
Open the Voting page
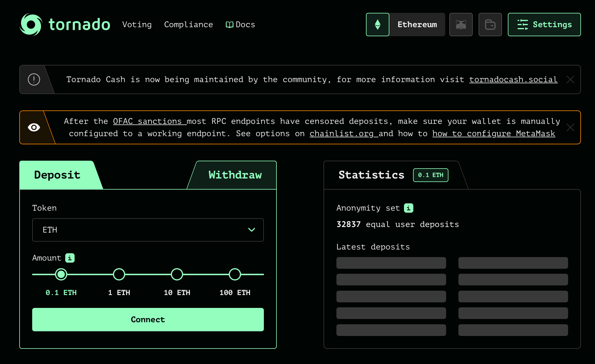coord(137,25)
